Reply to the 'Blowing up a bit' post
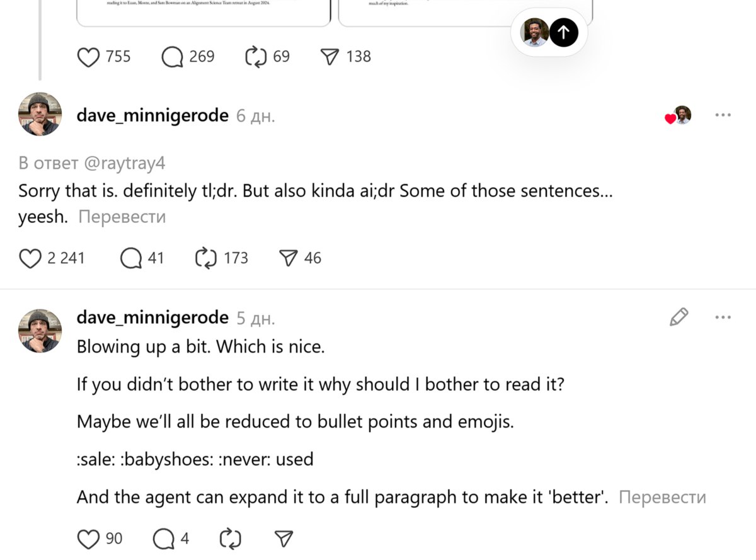 point(164,539)
